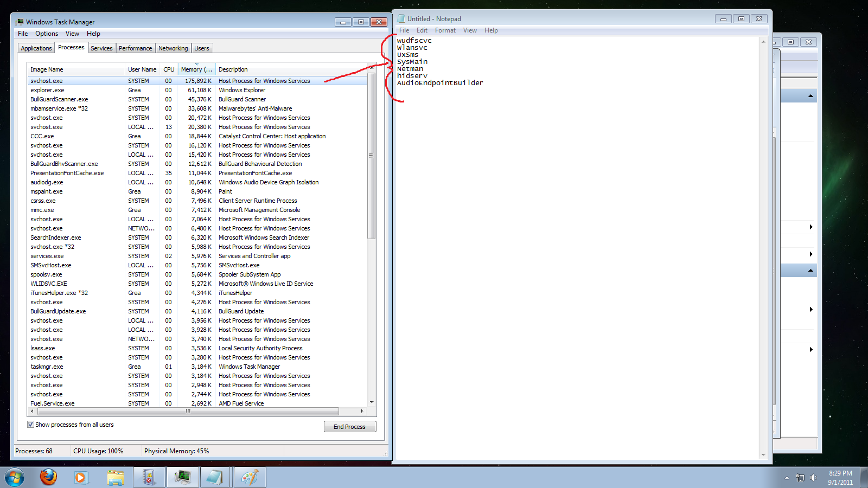Viewport: 868px width, 488px height.
Task: Select the WLIDSVC.EXE process row
Action: pos(197,284)
